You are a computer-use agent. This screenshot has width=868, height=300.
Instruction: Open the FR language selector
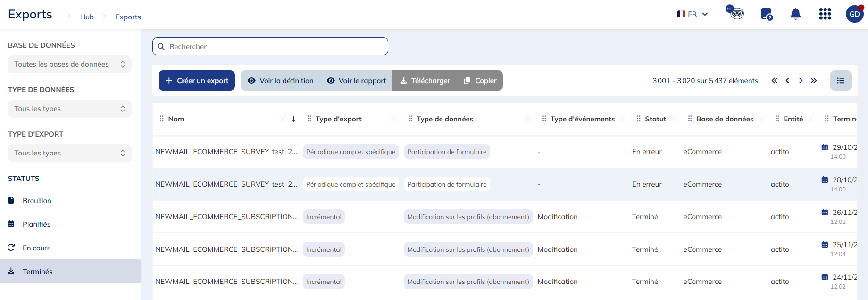pyautogui.click(x=693, y=14)
